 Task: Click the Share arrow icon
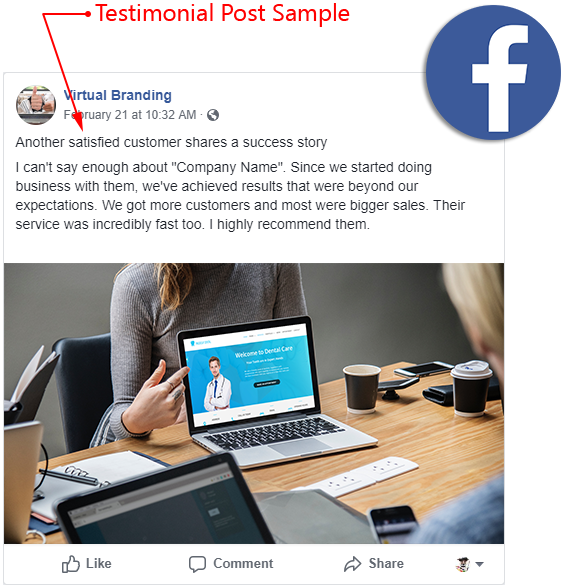352,564
